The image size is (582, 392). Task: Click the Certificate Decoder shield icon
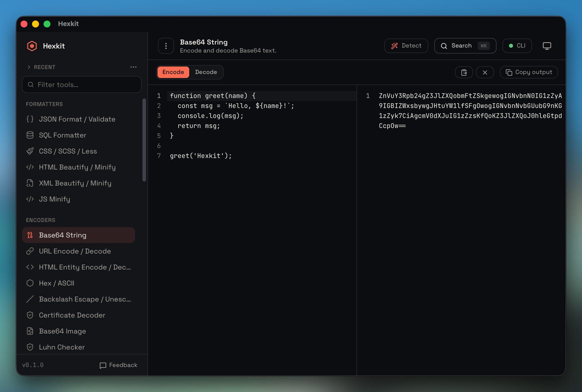[30, 315]
